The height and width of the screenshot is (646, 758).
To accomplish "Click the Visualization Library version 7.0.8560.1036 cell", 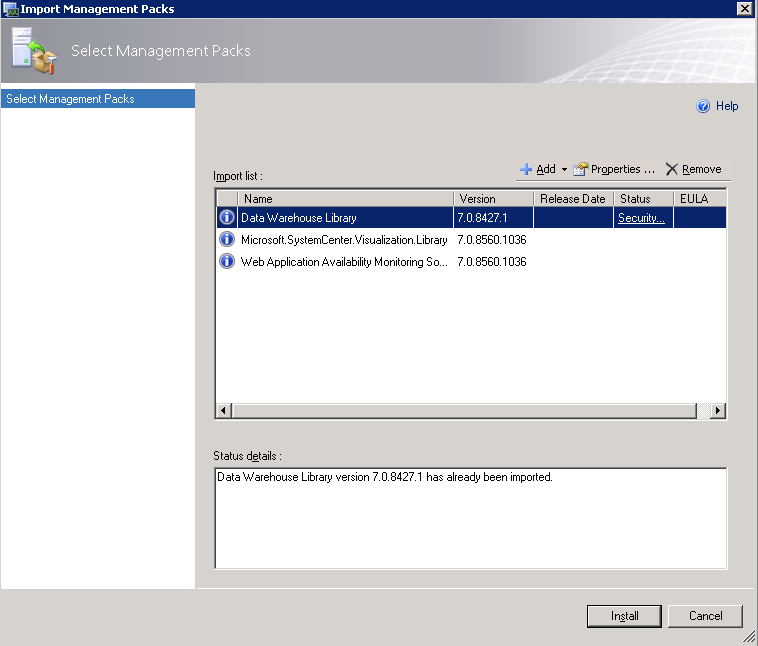I will [492, 240].
